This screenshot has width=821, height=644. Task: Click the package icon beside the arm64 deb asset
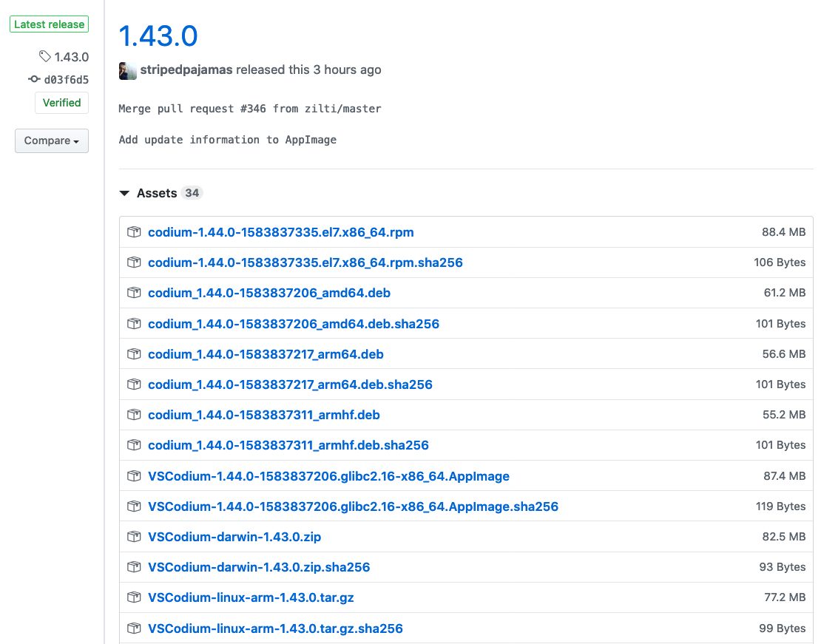click(134, 353)
